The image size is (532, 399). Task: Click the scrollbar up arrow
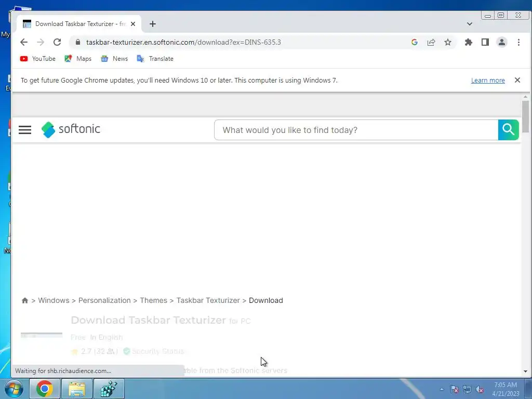pos(526,97)
